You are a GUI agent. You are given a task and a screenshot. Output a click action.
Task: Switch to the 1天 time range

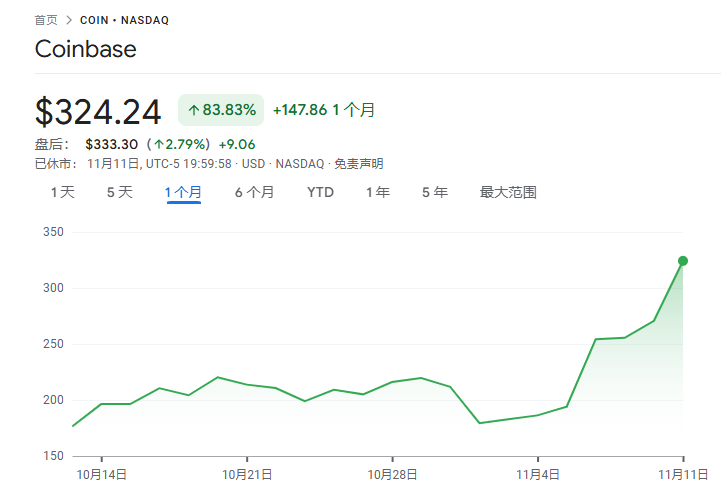coord(62,192)
